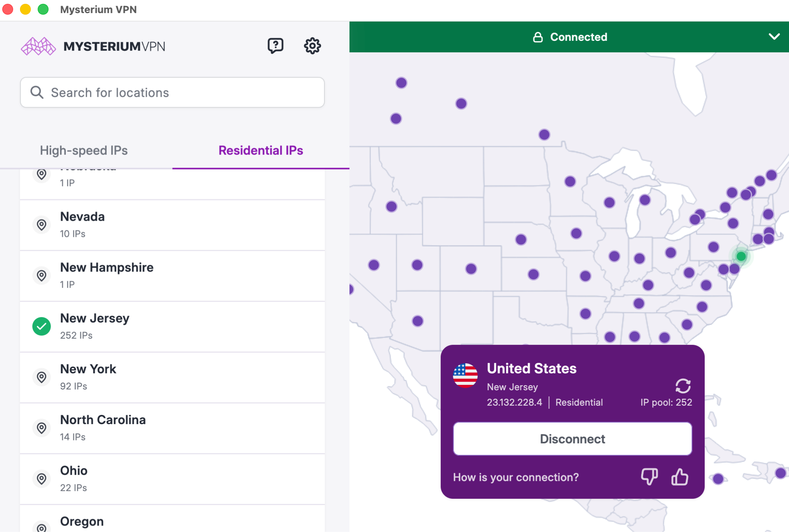Image resolution: width=789 pixels, height=532 pixels.
Task: Open the settings gear icon
Action: click(x=312, y=46)
